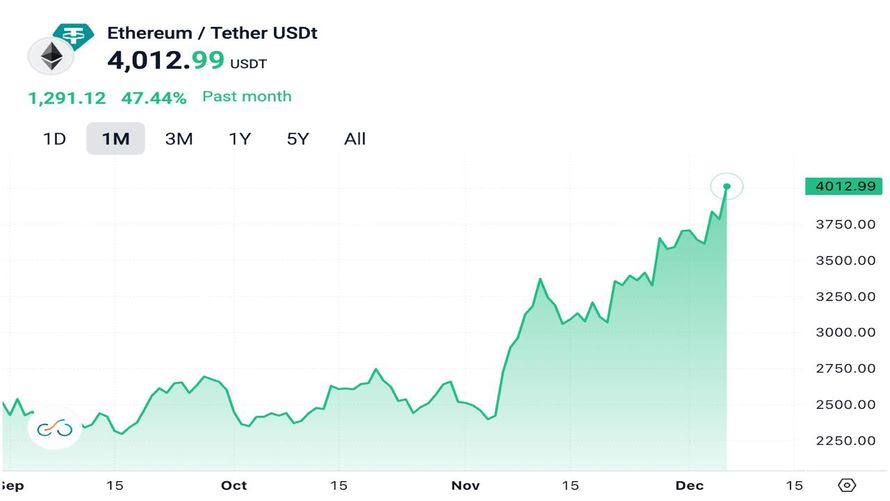Click the 1,291.12 price change value
Viewport: 890px width, 501px height.
click(67, 97)
